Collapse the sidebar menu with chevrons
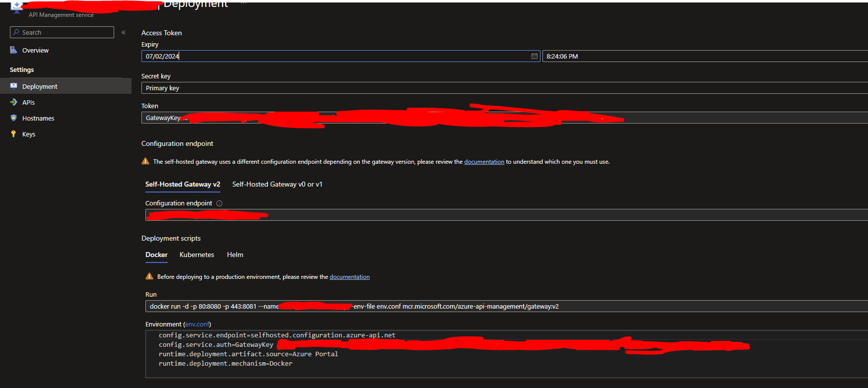868x388 pixels. point(124,32)
